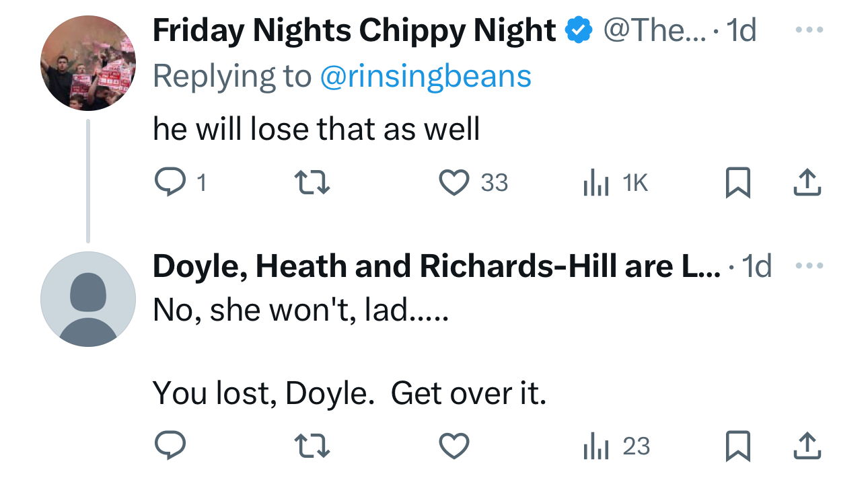Open more options for the Doyle reply

(807, 267)
